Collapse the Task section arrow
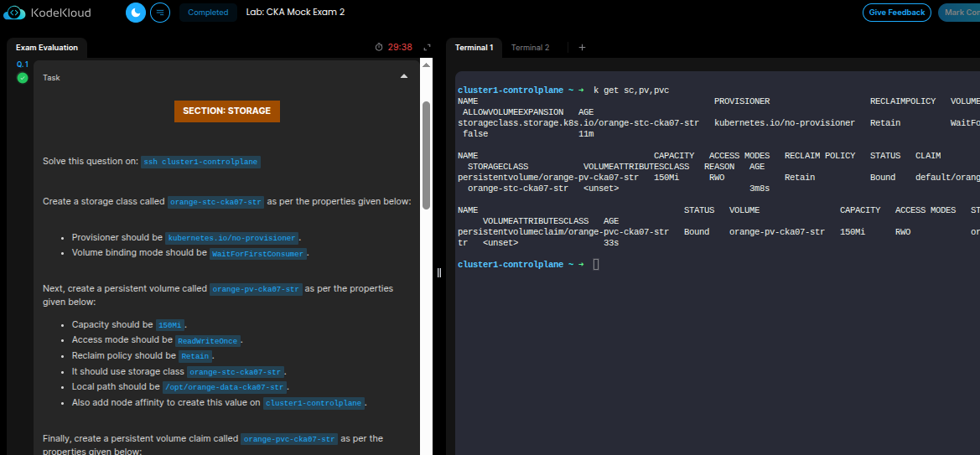 [404, 76]
